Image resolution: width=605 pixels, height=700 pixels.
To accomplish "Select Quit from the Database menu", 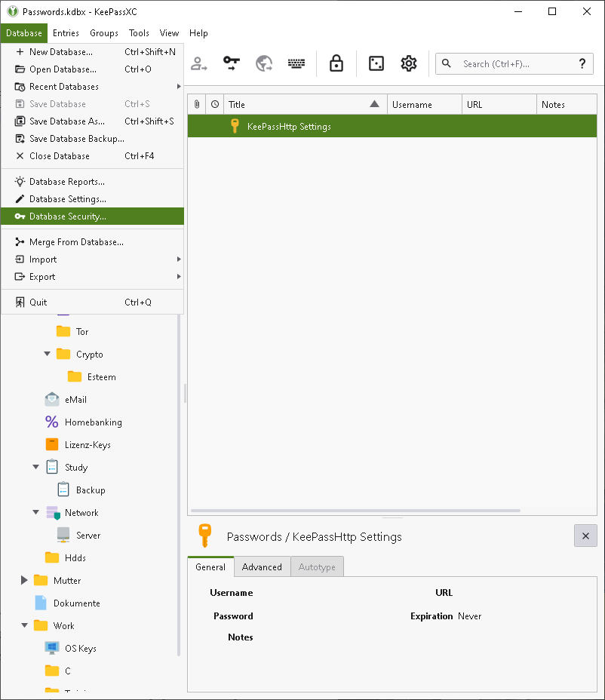I will pyautogui.click(x=93, y=302).
